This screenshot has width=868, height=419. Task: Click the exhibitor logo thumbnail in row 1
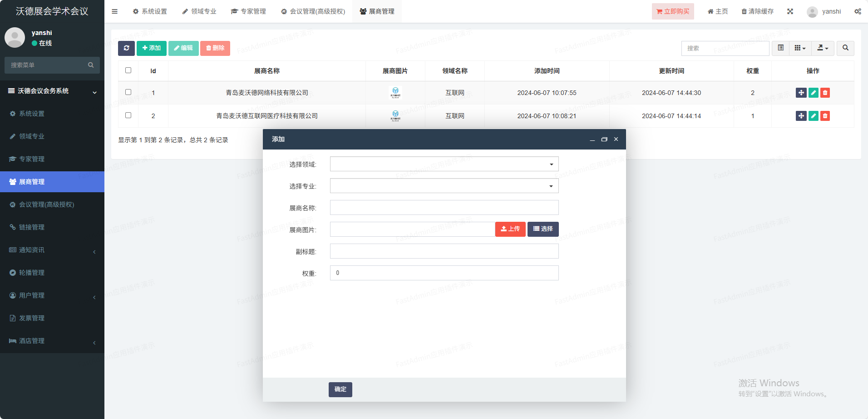point(395,93)
